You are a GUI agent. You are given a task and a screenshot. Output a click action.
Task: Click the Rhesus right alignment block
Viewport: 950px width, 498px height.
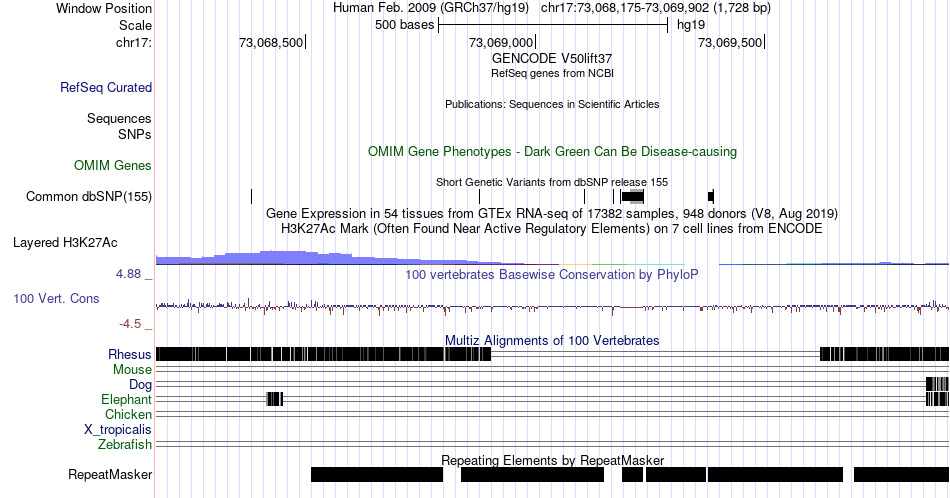click(x=885, y=354)
